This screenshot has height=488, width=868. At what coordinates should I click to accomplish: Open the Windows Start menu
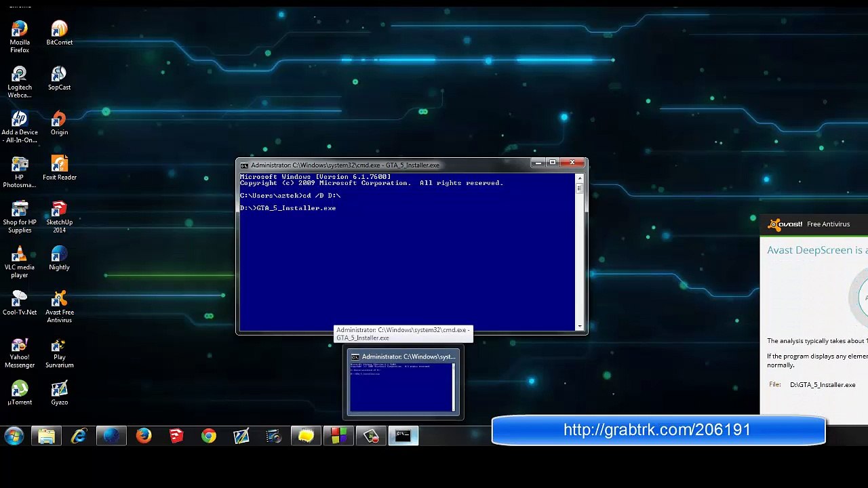pos(14,436)
